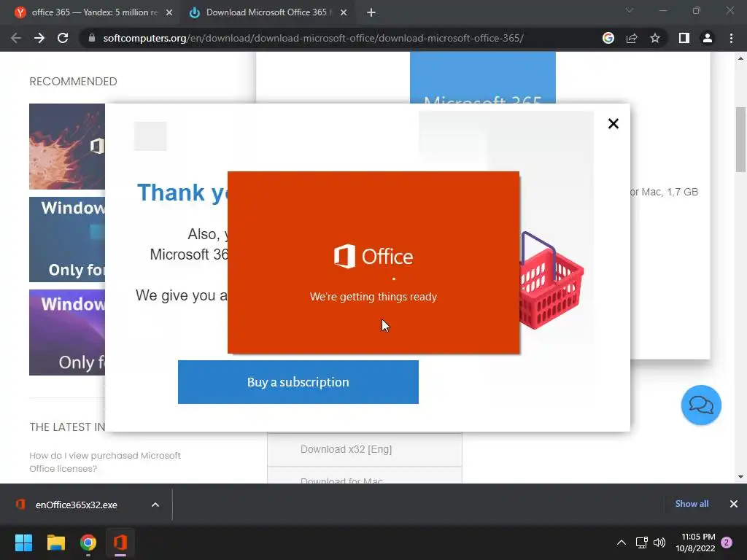Click Download x32 [Eng] button

pyautogui.click(x=365, y=449)
